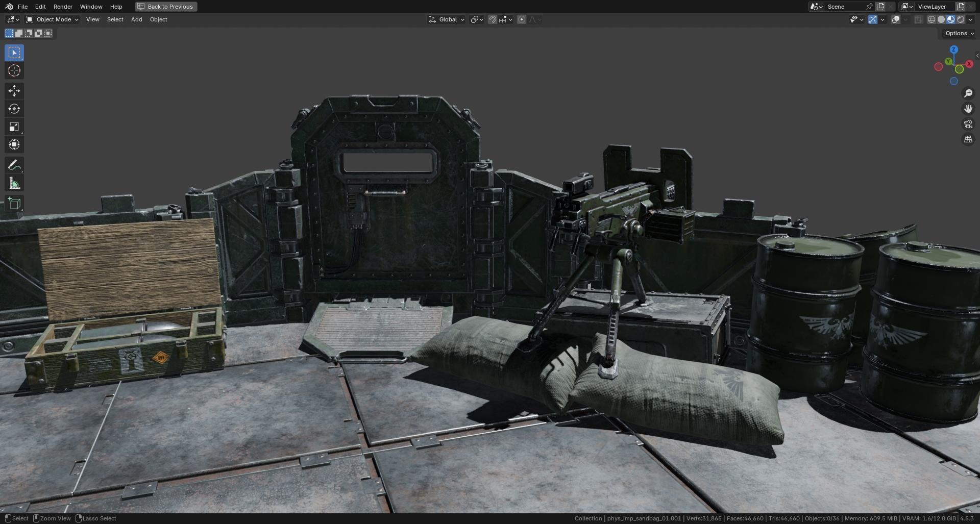Open the Editor Type dropdown
This screenshot has height=524, width=980.
(x=13, y=19)
